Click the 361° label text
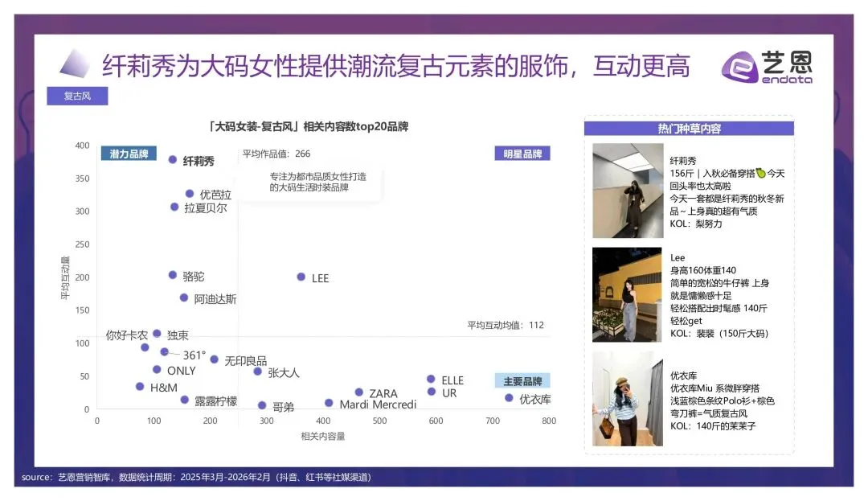Image resolution: width=868 pixels, height=501 pixels. [x=194, y=355]
